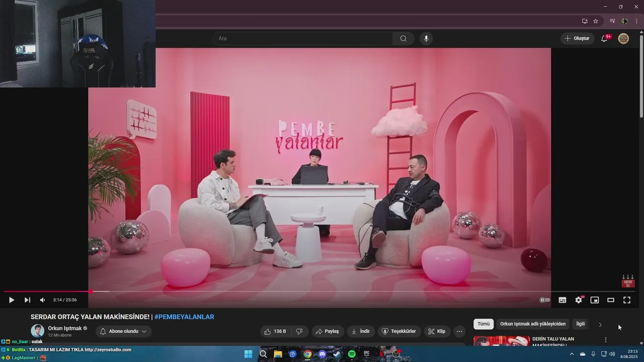
Task: Click the 12 Mn abone subscriber count
Action: pyautogui.click(x=60, y=335)
